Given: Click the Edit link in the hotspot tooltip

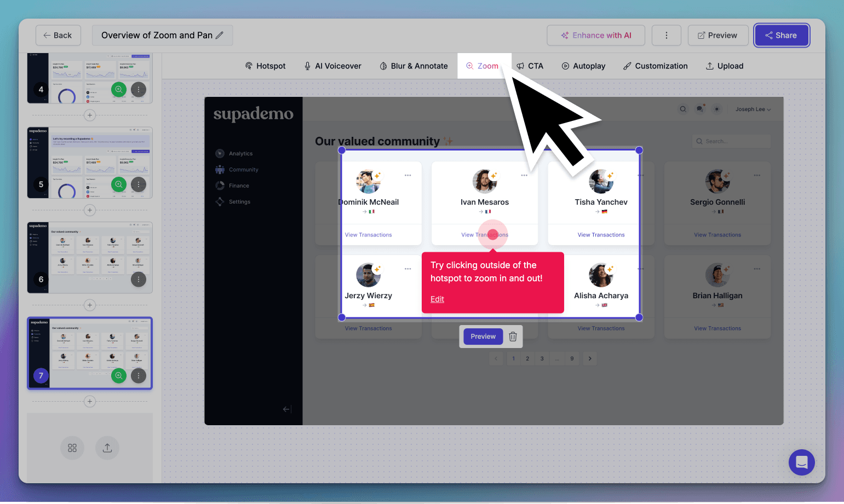Looking at the screenshot, I should 437,299.
